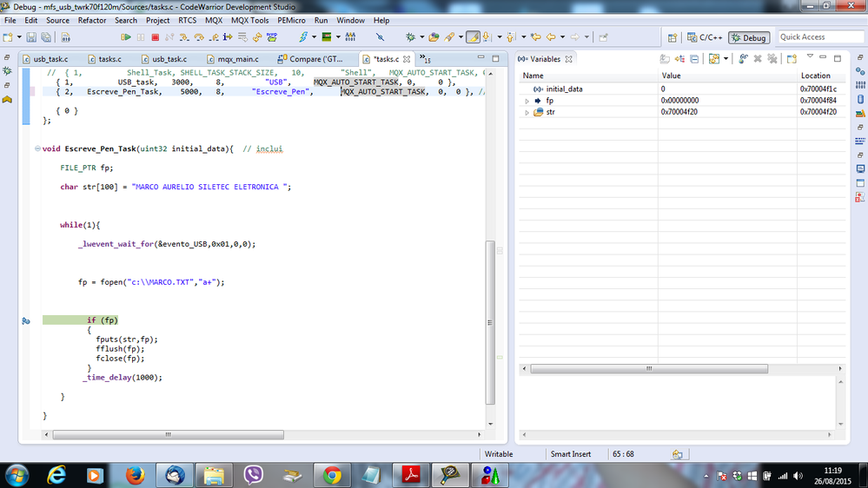This screenshot has width=868, height=488.
Task: Click the Last Edit Location arrow icon
Action: (x=535, y=37)
